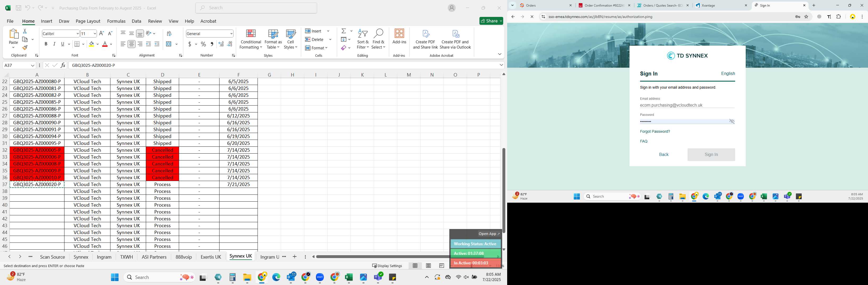
Task: Click the Bold formatting icon
Action: point(46,44)
